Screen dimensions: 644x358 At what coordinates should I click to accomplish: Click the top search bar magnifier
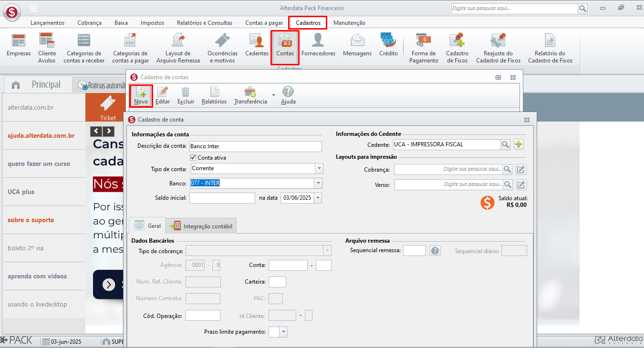point(582,9)
